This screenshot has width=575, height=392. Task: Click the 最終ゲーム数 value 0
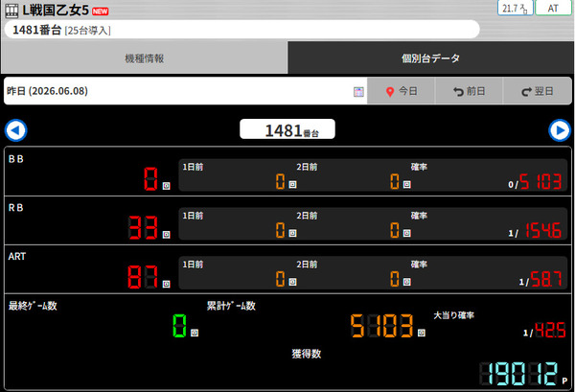pyautogui.click(x=180, y=326)
